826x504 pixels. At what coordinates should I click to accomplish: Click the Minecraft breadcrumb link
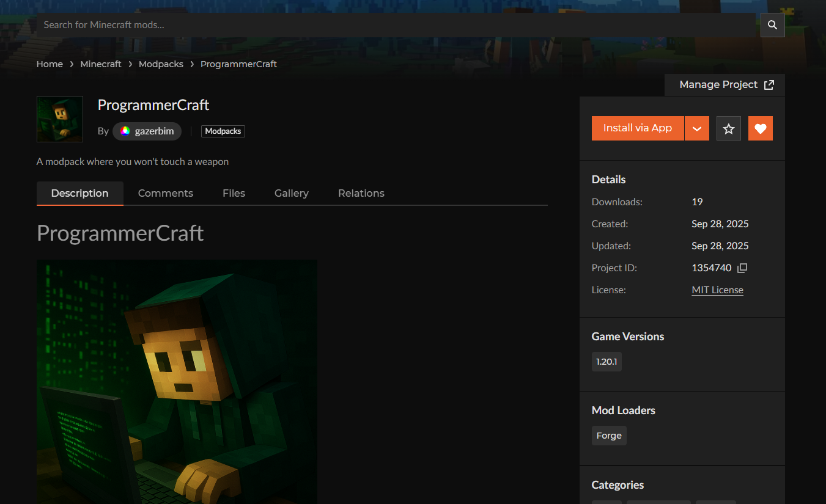[x=101, y=64]
